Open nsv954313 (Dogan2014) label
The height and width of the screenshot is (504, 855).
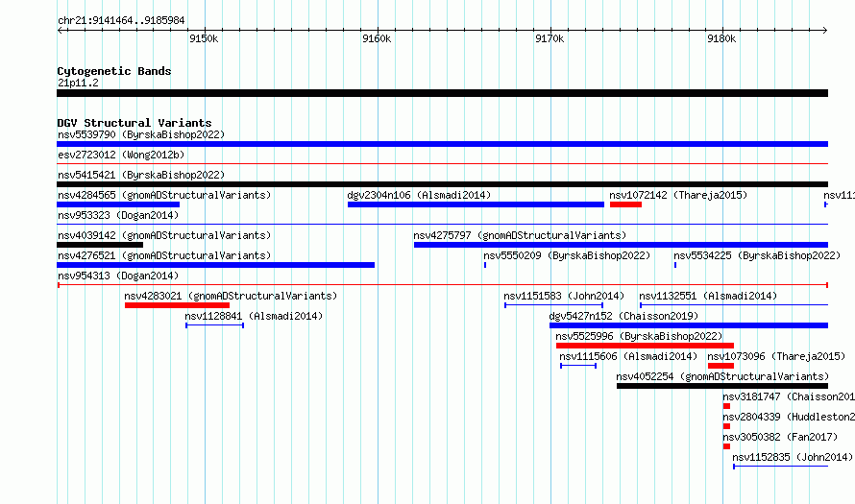point(118,276)
